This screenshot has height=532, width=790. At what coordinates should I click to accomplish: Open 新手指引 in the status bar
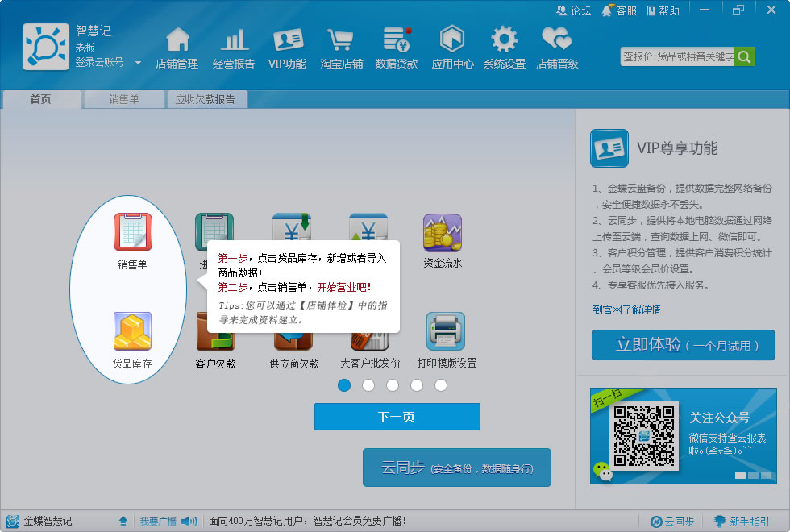tap(742, 521)
